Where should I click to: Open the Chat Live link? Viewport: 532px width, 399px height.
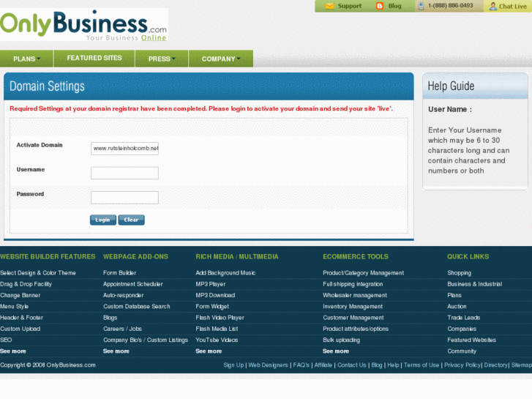[513, 7]
